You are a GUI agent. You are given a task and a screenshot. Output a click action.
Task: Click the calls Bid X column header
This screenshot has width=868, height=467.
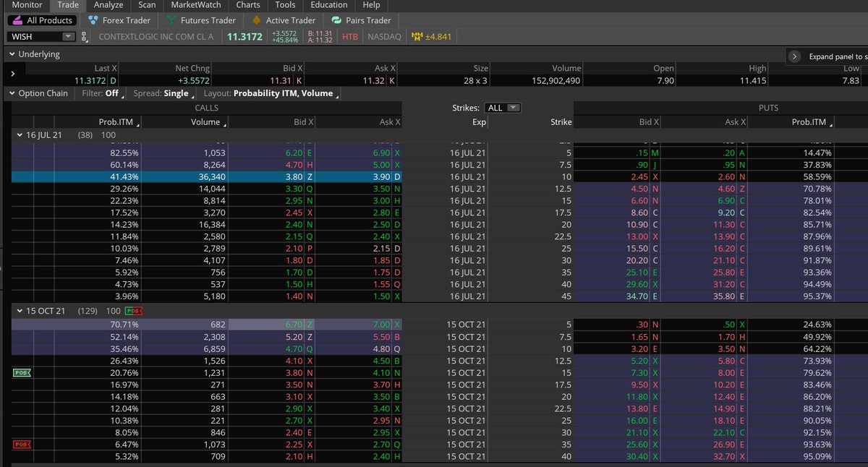304,122
